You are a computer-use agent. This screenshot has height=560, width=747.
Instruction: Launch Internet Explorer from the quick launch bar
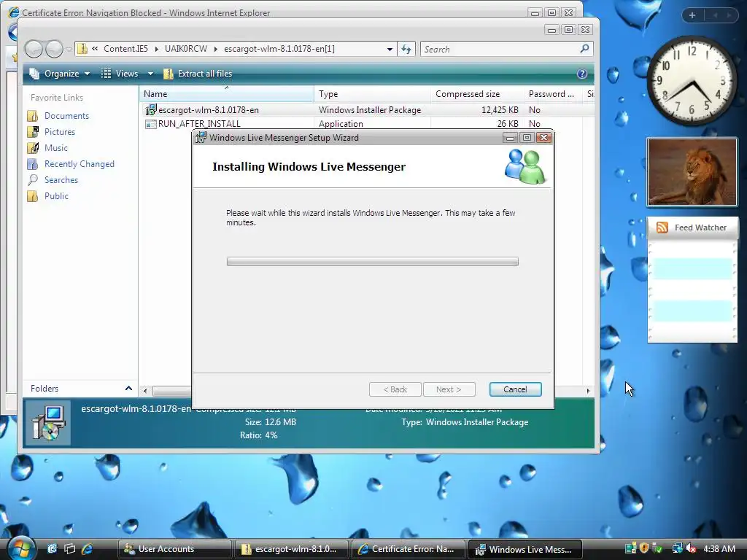[x=88, y=549]
